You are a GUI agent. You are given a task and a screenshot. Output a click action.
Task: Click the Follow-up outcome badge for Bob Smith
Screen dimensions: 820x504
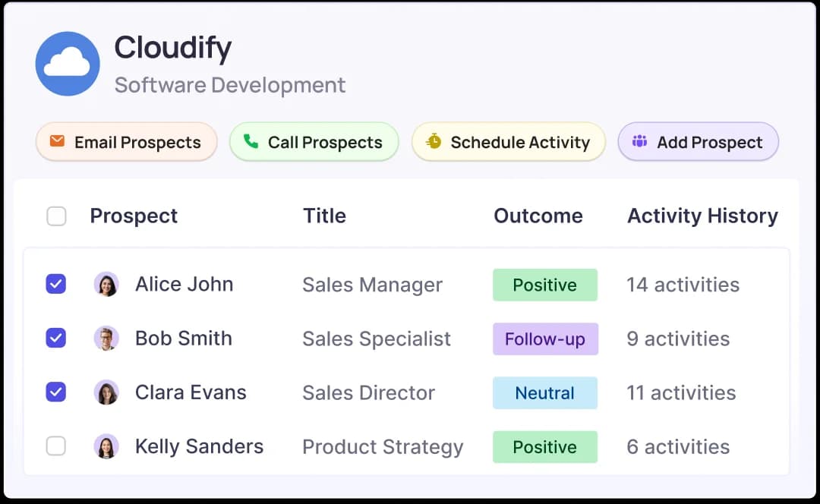pyautogui.click(x=545, y=339)
